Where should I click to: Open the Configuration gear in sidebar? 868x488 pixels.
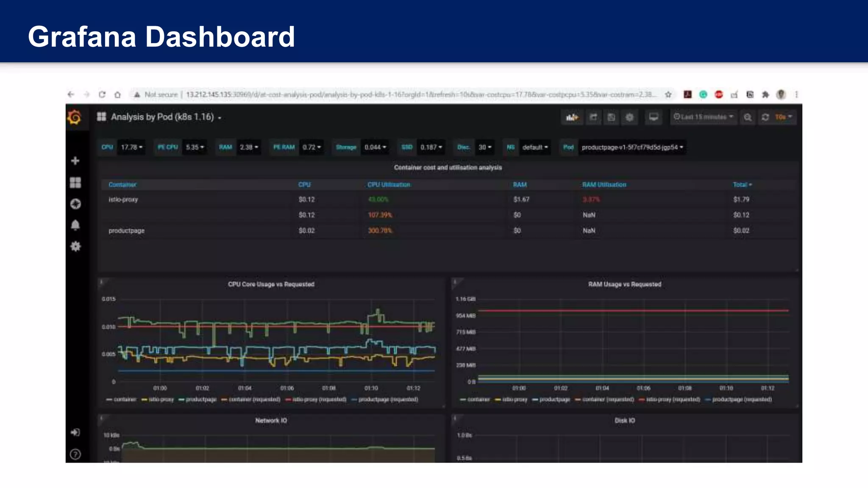coord(75,247)
